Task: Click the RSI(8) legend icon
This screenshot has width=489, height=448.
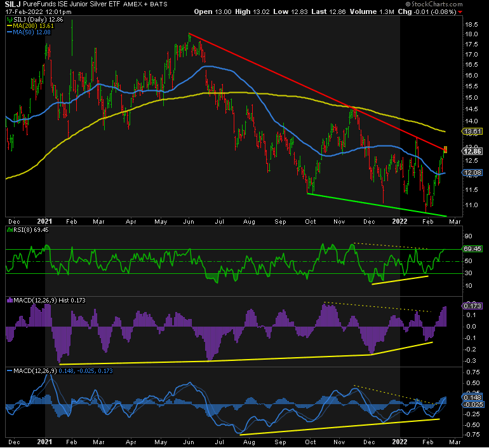Action: [10, 230]
